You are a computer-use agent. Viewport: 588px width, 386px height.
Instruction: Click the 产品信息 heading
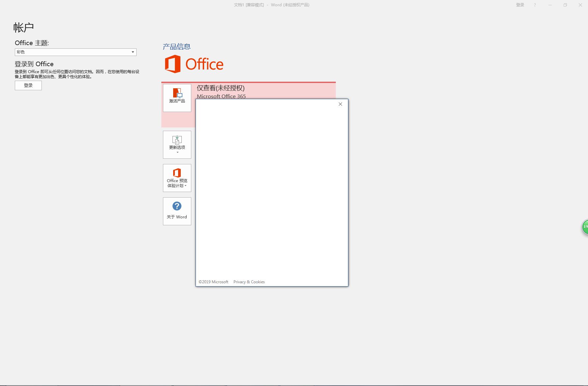pos(177,46)
